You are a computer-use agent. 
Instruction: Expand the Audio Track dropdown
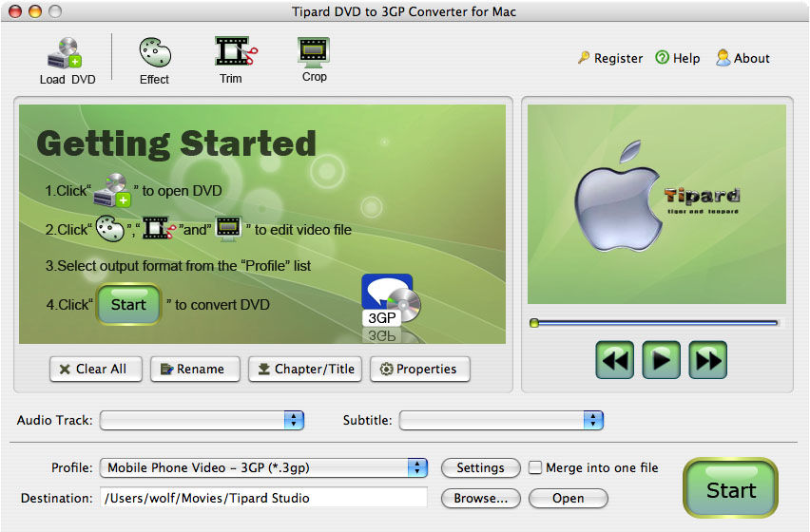click(202, 420)
